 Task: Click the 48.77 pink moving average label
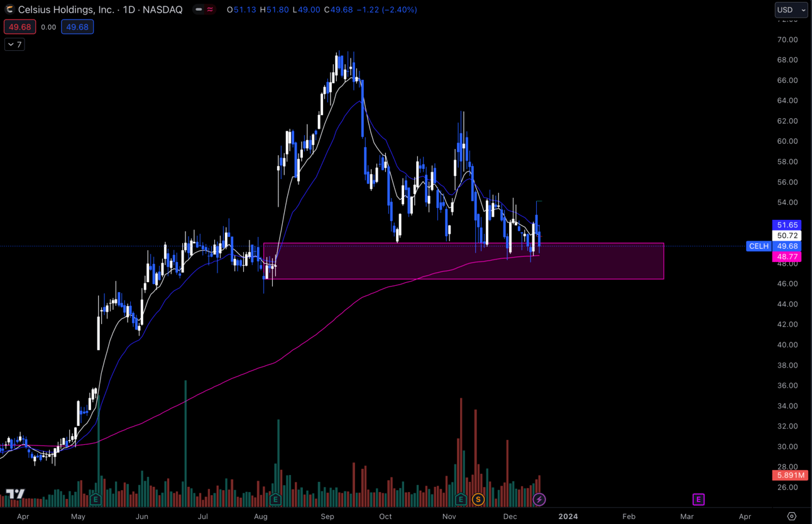(787, 257)
